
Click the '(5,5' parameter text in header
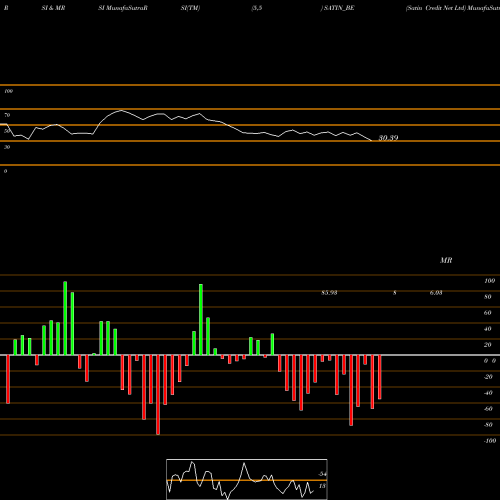point(257,8)
